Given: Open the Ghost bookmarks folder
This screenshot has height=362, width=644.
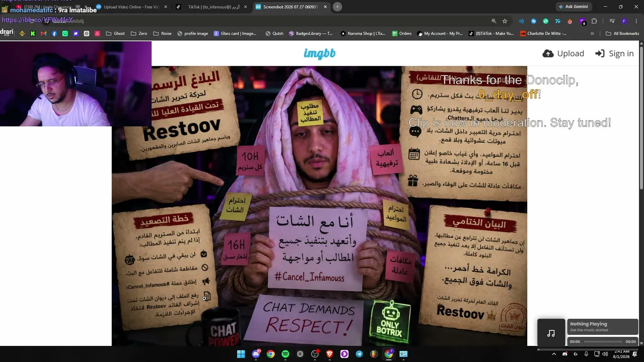Looking at the screenshot, I should [x=115, y=34].
